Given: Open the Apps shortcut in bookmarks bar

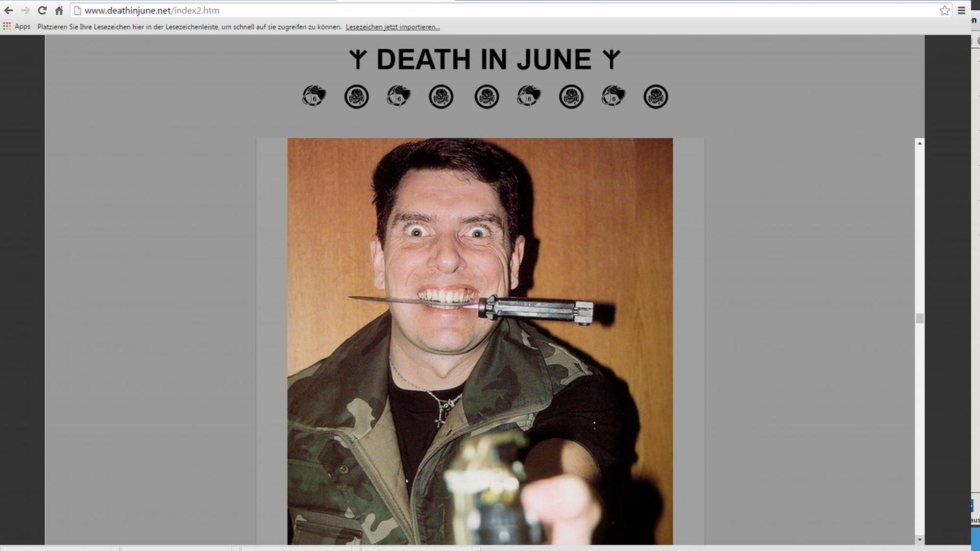Looking at the screenshot, I should tap(16, 27).
